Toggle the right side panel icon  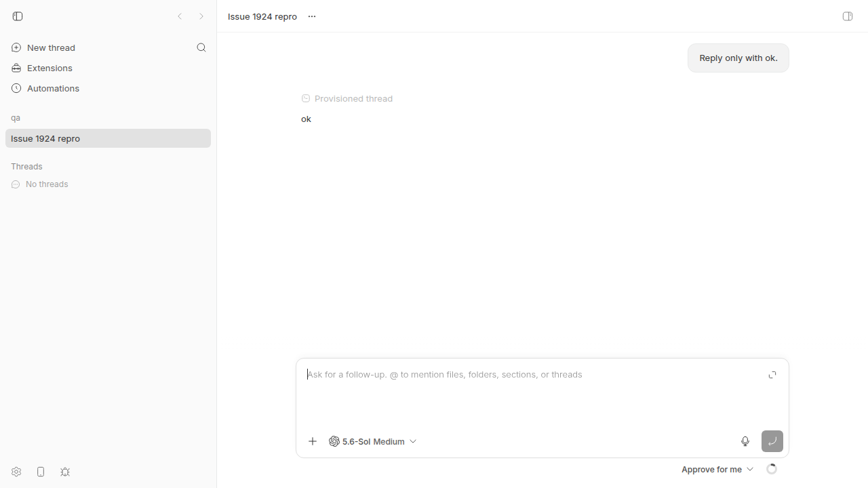click(848, 16)
